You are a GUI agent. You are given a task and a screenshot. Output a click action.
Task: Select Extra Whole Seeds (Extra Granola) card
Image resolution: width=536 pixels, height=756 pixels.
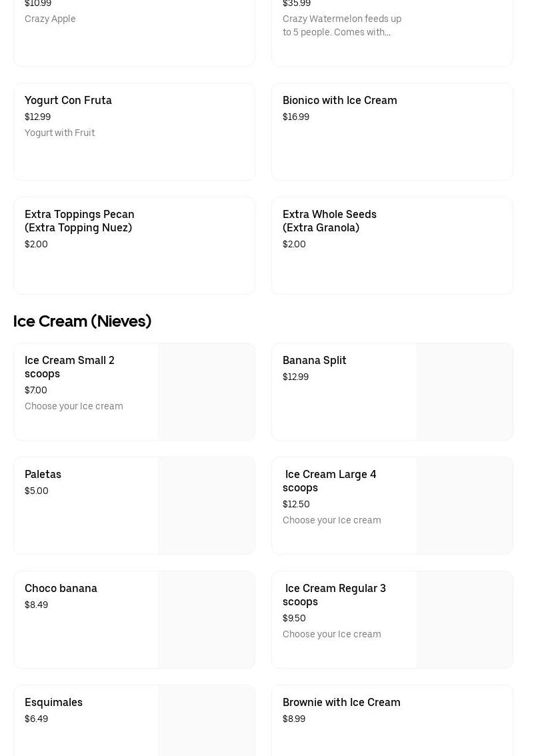pyautogui.click(x=329, y=221)
